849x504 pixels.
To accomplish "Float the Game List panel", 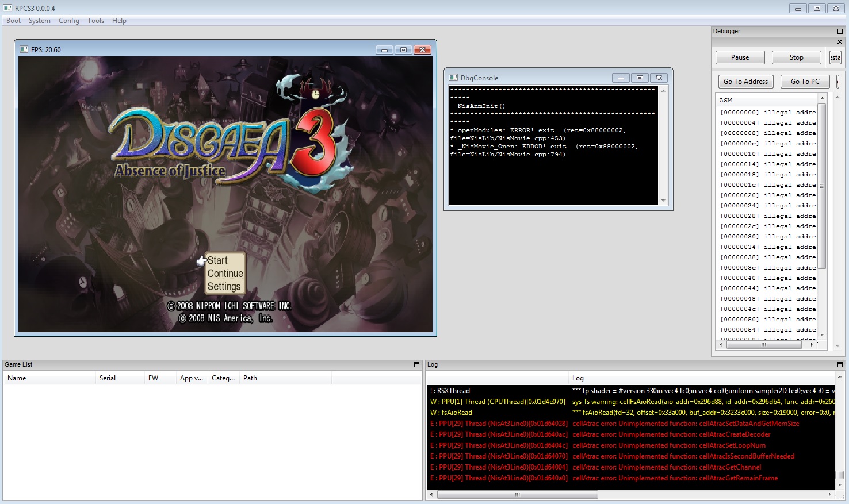I will [x=417, y=365].
